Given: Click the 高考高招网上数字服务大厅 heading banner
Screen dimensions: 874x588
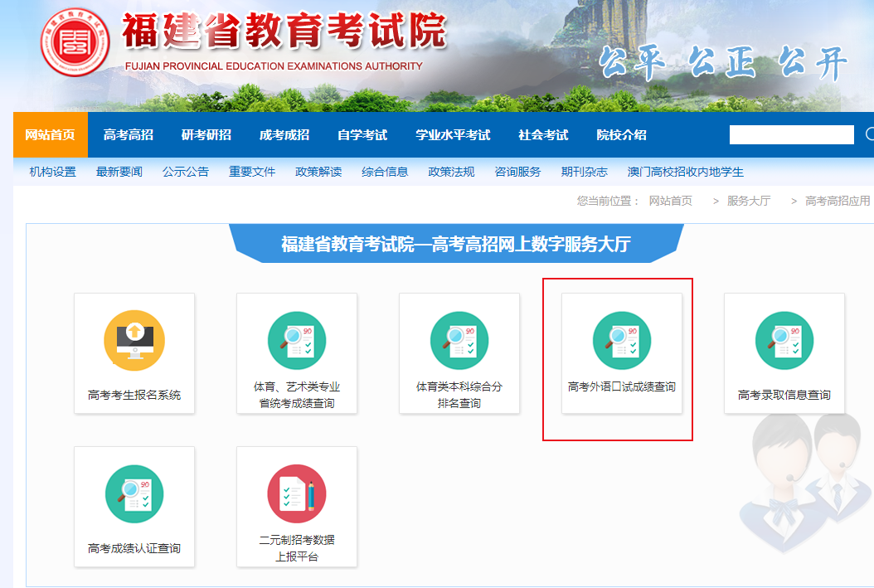Looking at the screenshot, I should click(x=456, y=244).
